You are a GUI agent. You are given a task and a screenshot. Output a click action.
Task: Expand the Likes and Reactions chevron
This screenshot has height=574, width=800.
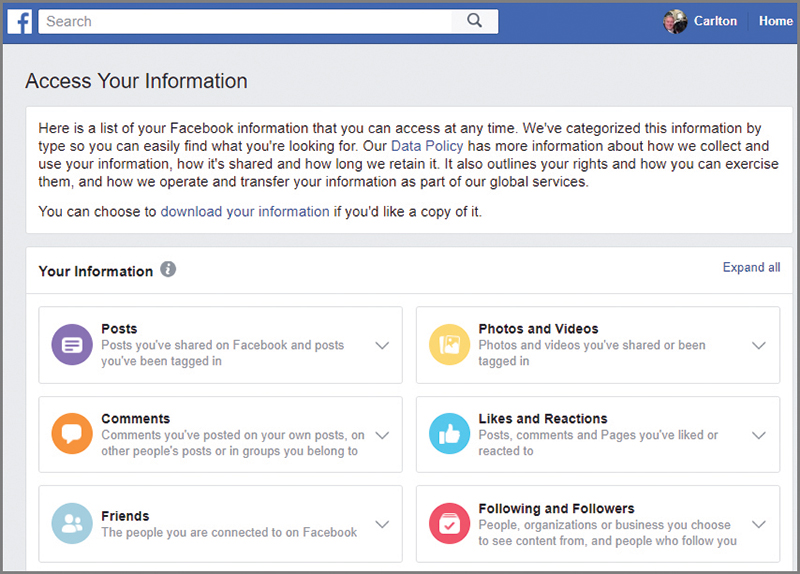coord(758,436)
